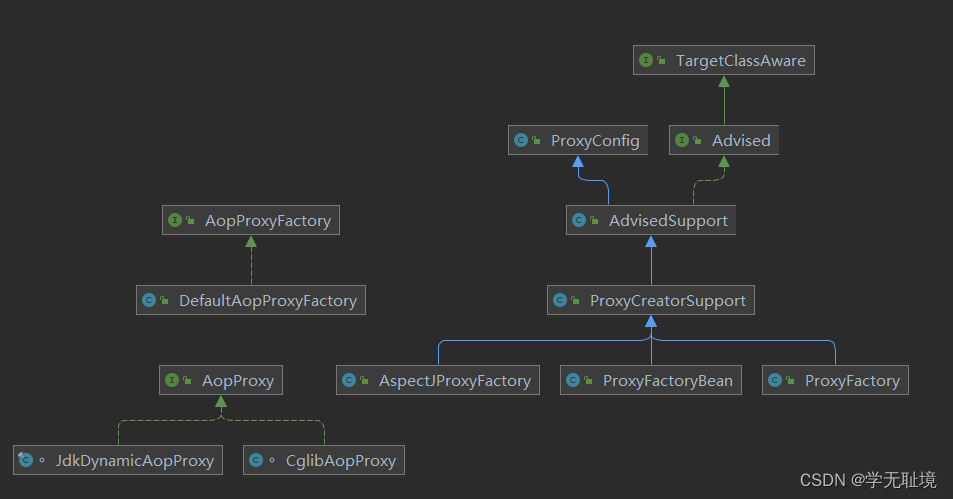The width and height of the screenshot is (953, 499).
Task: Click the interface icon of TargetClassAware
Action: pos(646,60)
